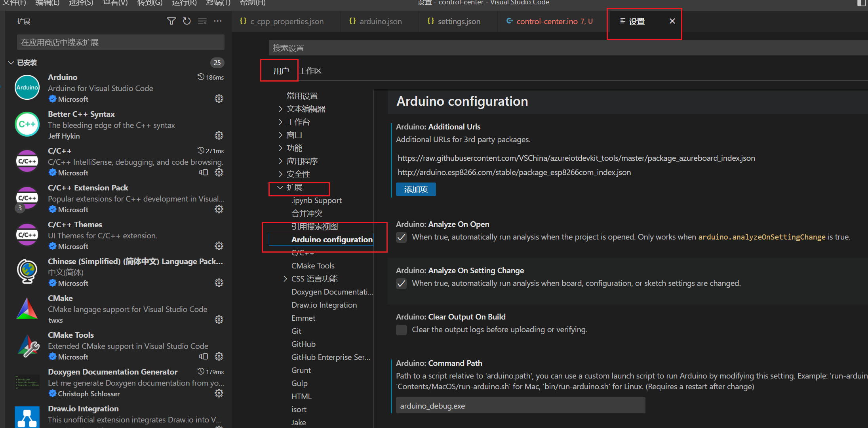Select CMake Tools in settings tree
The image size is (868, 428).
click(x=313, y=266)
